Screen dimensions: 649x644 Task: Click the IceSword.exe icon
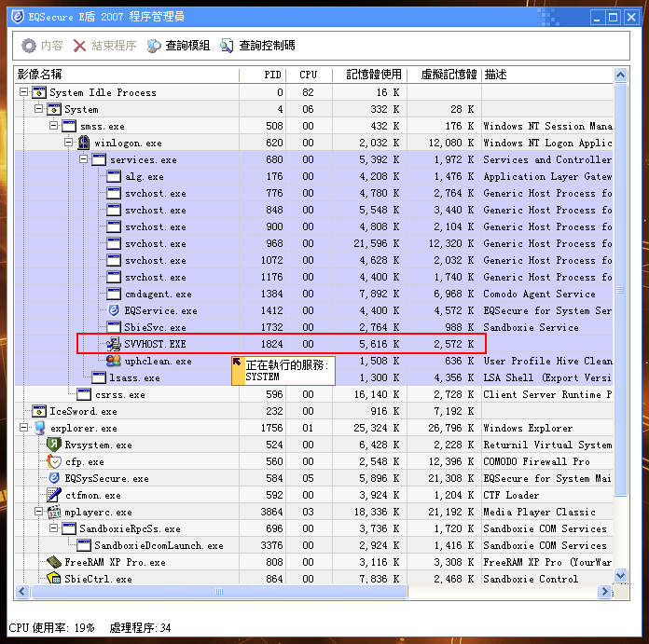click(x=39, y=411)
